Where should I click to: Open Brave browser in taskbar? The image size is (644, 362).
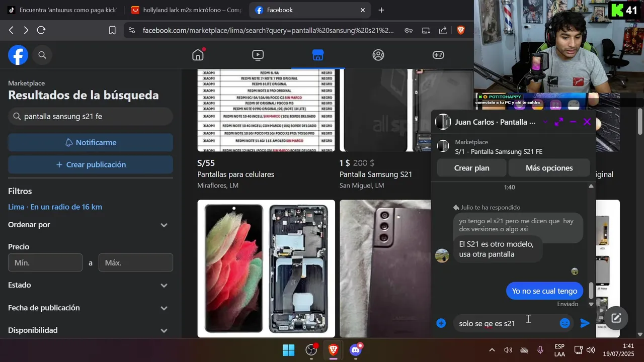tap(333, 350)
